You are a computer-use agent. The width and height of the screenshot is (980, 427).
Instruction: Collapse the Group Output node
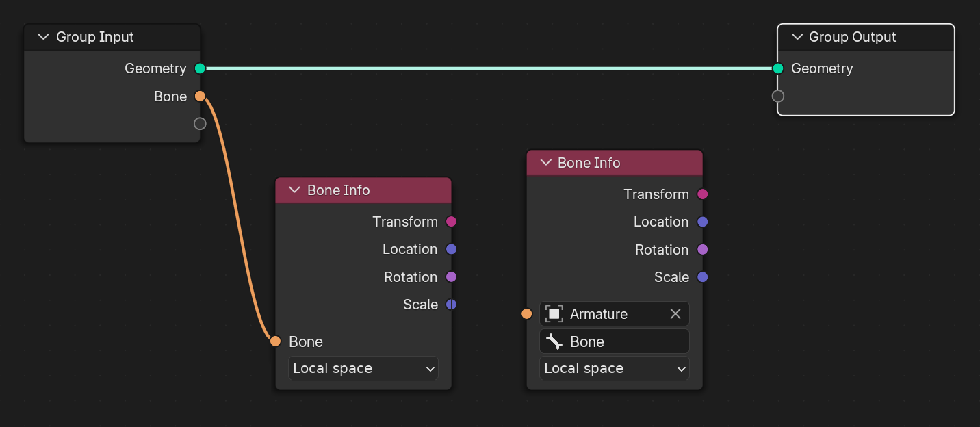pyautogui.click(x=797, y=37)
